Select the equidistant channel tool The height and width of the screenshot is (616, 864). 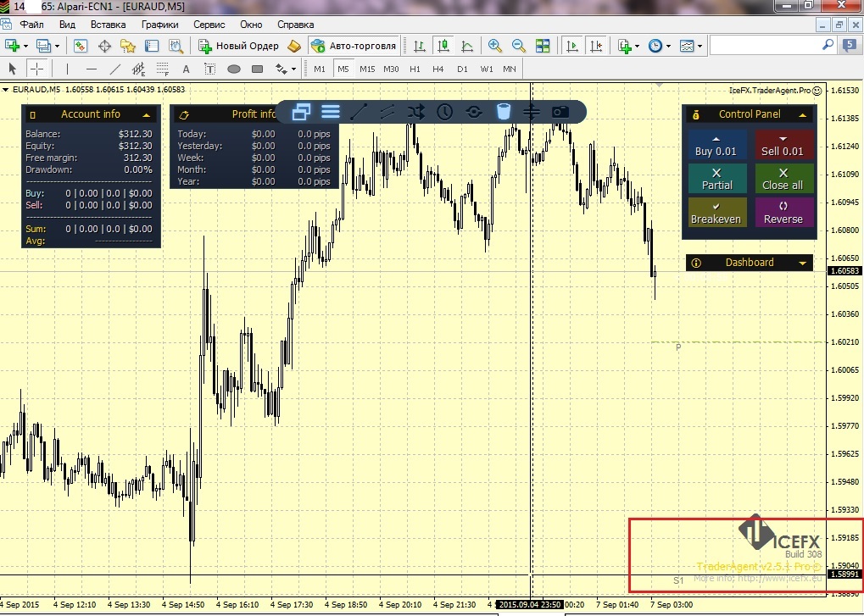[139, 69]
